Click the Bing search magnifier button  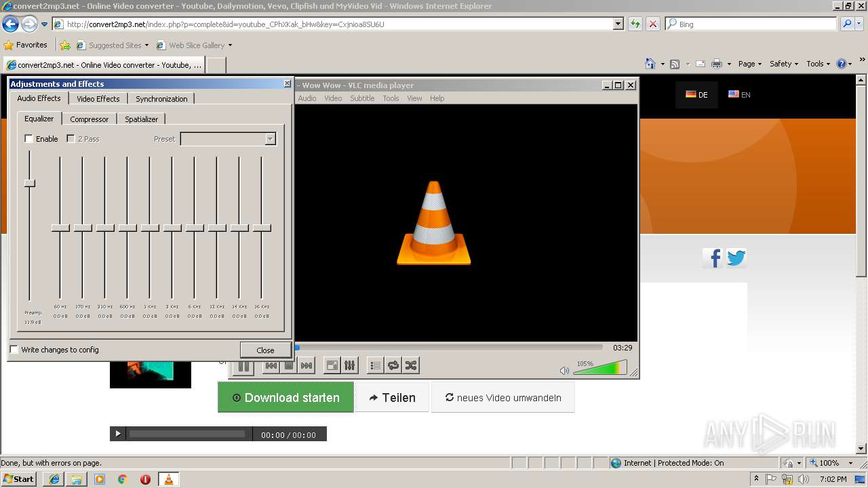[847, 24]
